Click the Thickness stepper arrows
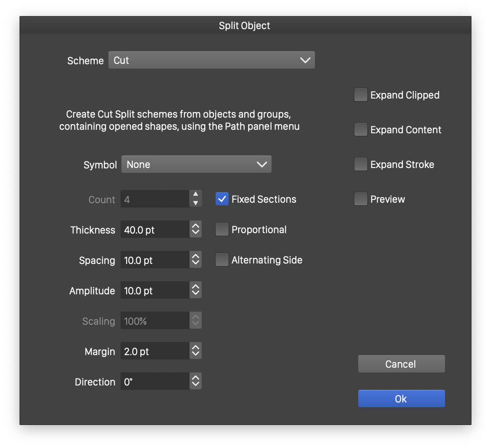The image size is (491, 448). coord(196,230)
